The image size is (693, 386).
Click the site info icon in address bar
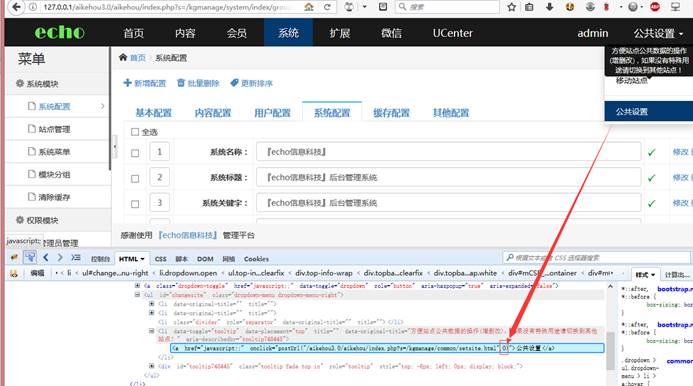[33, 7]
